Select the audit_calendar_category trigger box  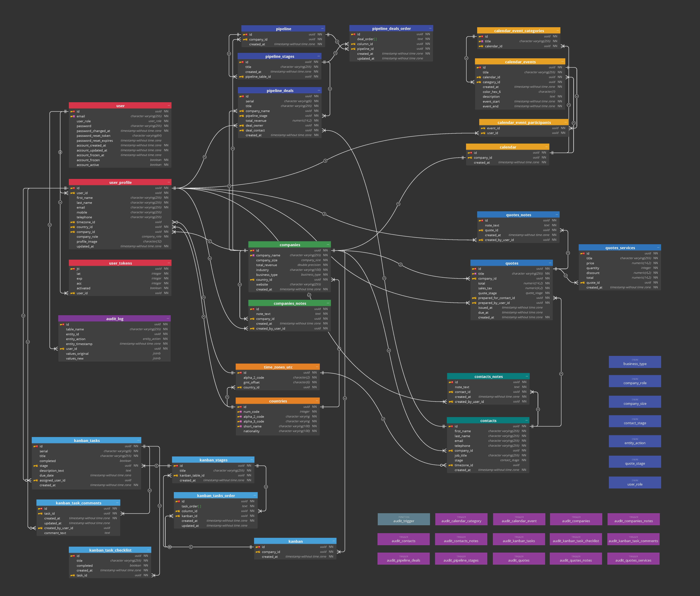pos(461,519)
